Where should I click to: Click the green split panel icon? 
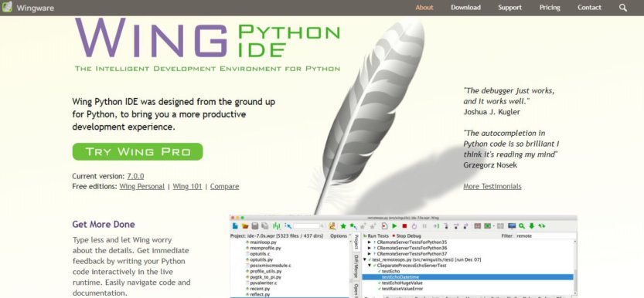(x=488, y=226)
